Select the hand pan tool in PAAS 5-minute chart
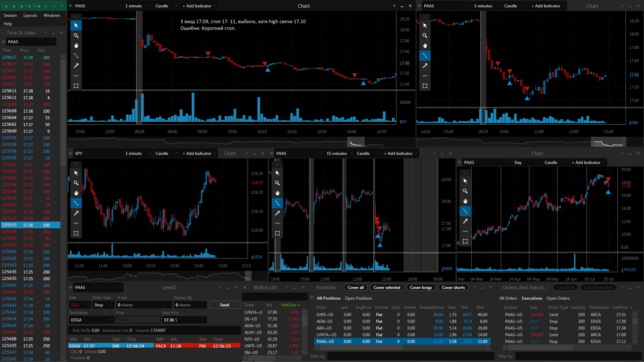 point(425,46)
